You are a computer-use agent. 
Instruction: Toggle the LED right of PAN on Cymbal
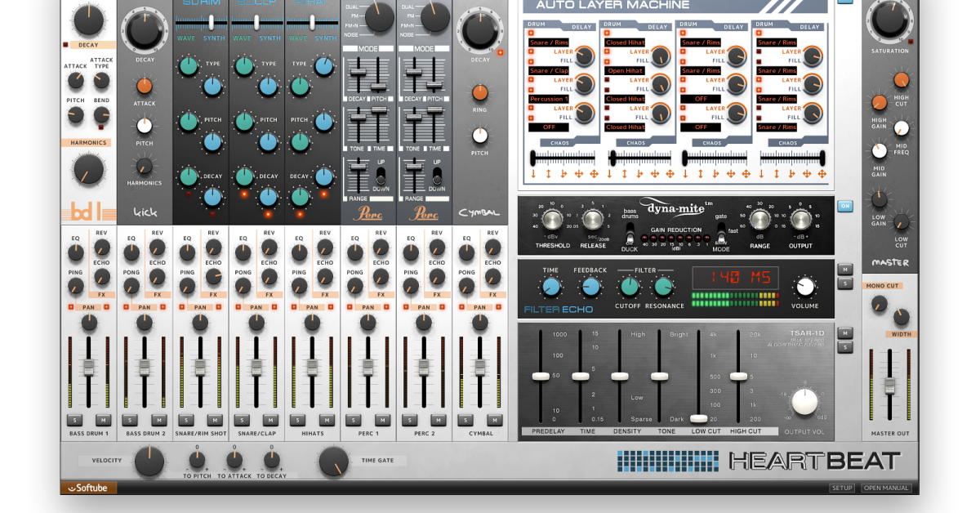(498, 307)
